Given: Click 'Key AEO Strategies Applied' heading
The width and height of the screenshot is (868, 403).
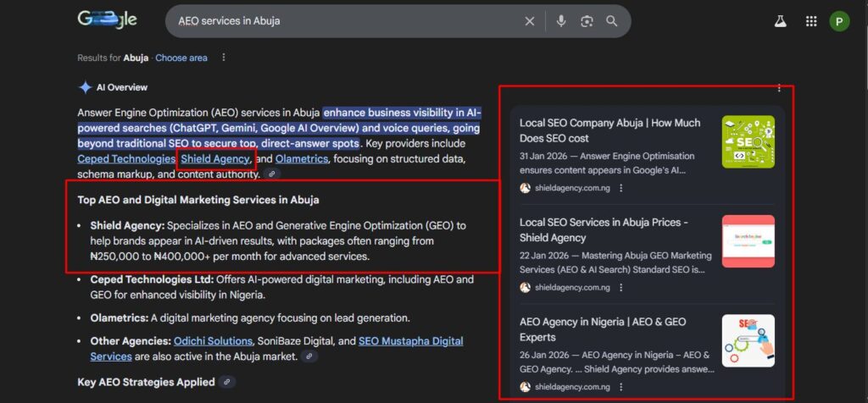Looking at the screenshot, I should pyautogui.click(x=146, y=382).
